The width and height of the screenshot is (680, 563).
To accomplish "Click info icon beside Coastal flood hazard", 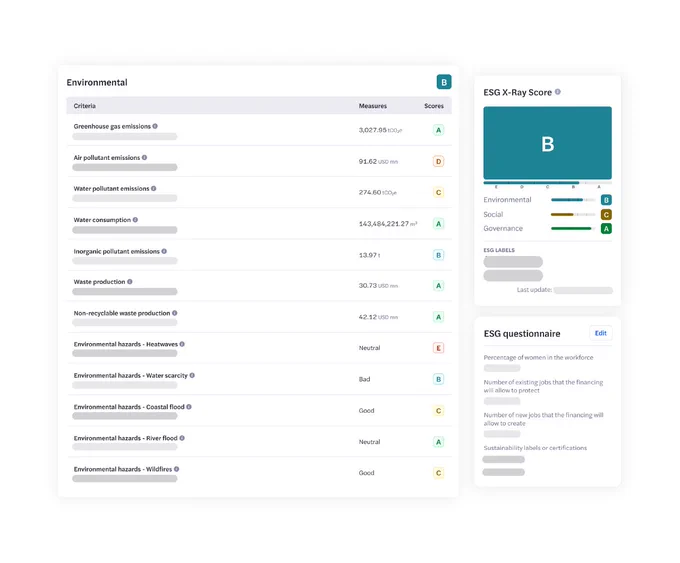I will pos(189,407).
